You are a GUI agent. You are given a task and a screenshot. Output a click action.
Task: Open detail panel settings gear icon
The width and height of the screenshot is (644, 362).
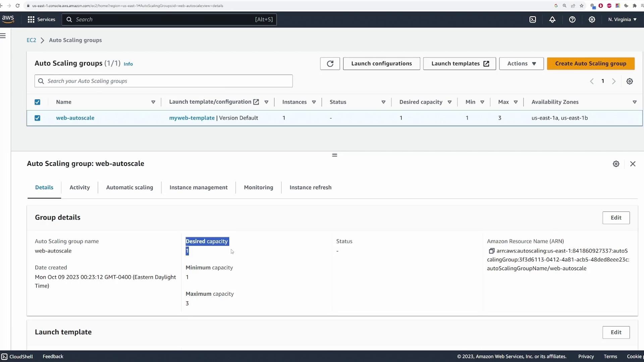616,164
